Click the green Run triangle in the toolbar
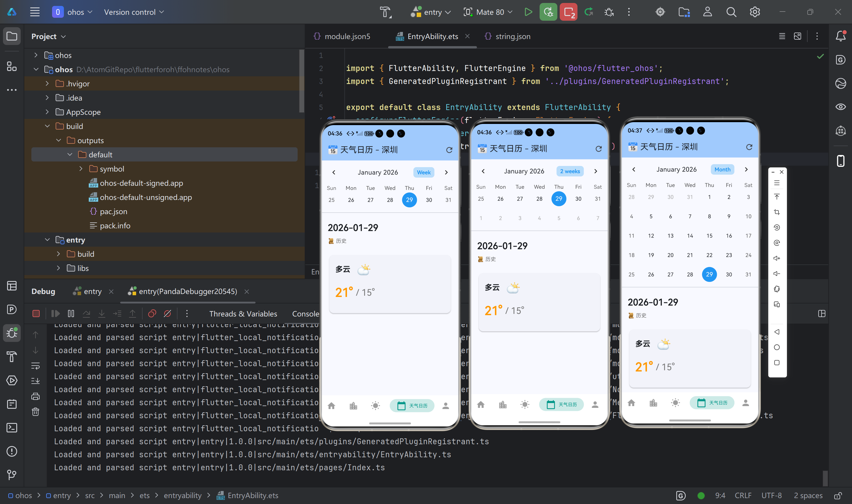852x504 pixels. [528, 12]
